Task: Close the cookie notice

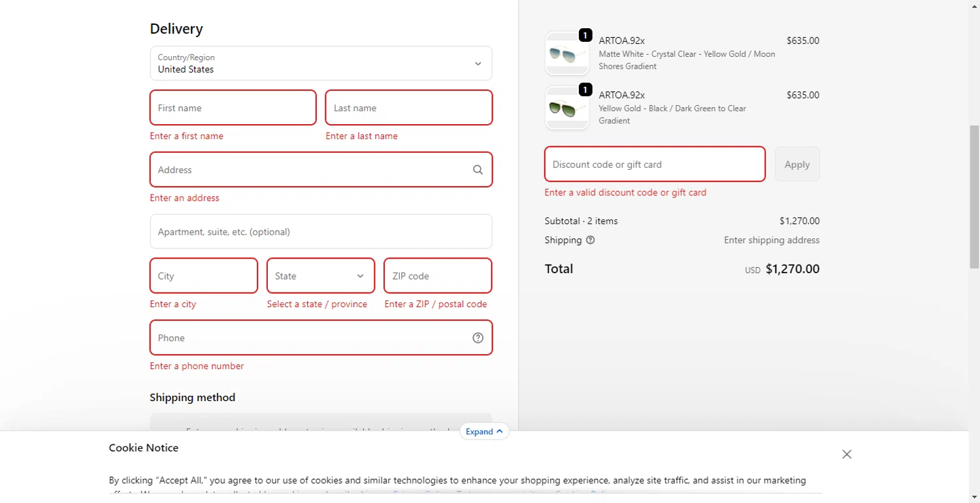Action: pos(847,454)
